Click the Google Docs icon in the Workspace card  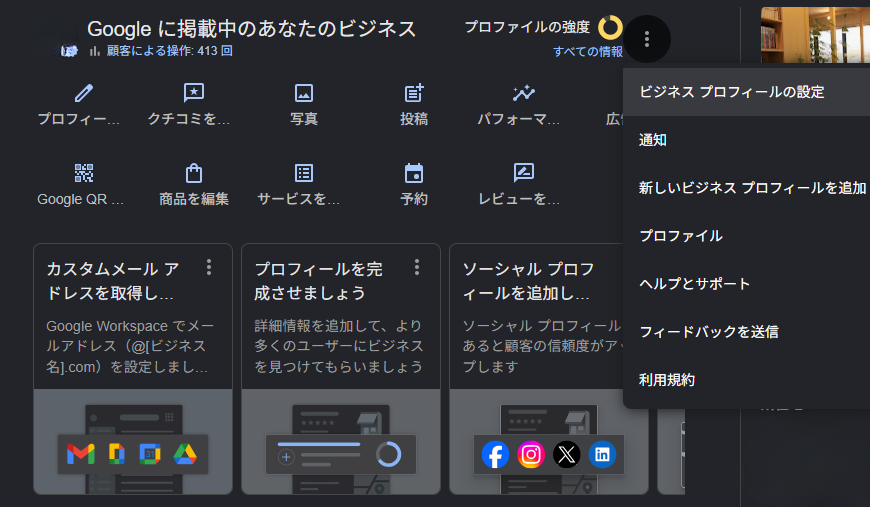click(x=117, y=454)
